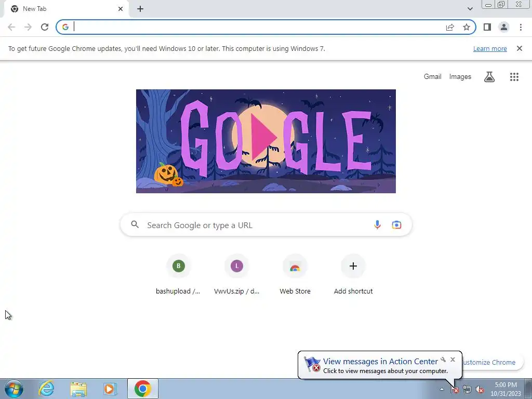The height and width of the screenshot is (399, 532).
Task: Open Gmail link
Action: click(x=433, y=77)
